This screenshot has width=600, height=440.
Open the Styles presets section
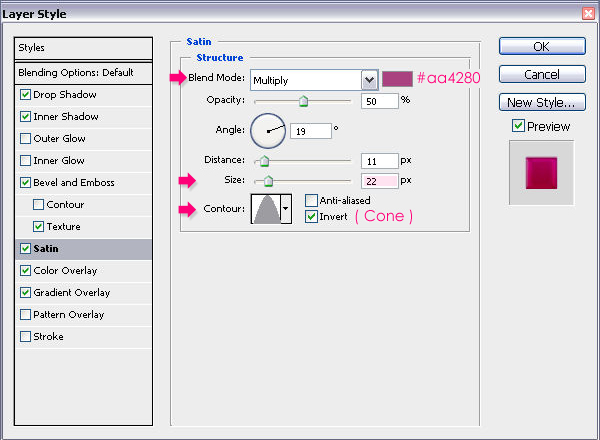(83, 48)
